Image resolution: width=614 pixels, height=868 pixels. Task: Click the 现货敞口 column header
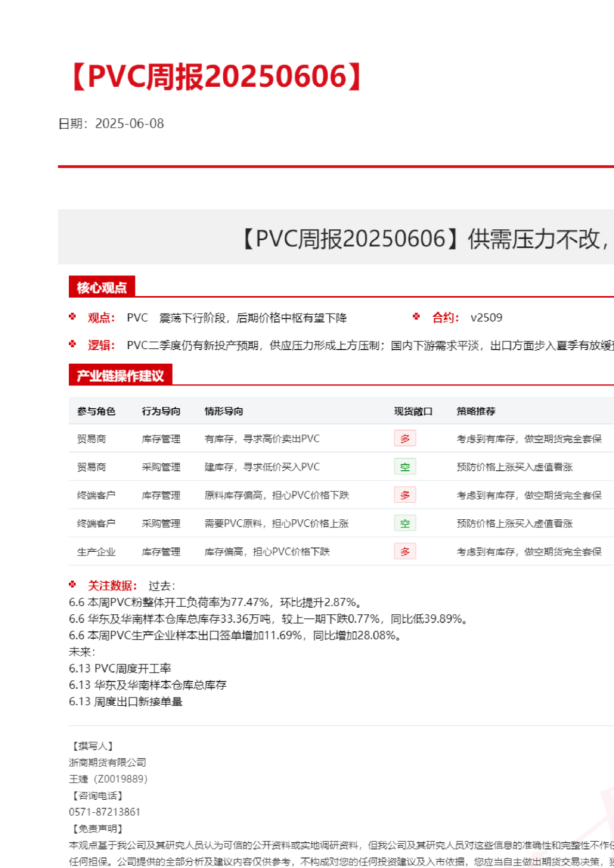pyautogui.click(x=413, y=411)
